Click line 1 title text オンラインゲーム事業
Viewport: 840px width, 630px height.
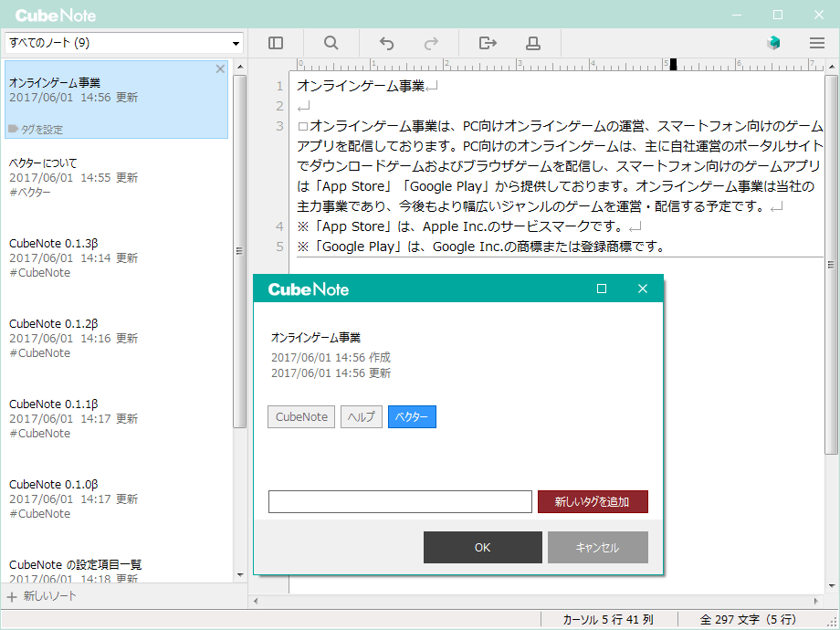click(361, 86)
